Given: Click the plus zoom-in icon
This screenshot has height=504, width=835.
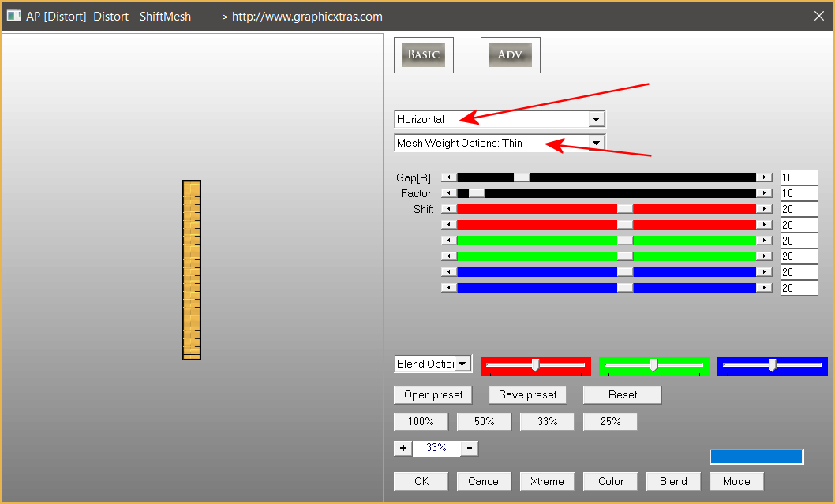Looking at the screenshot, I should 403,448.
